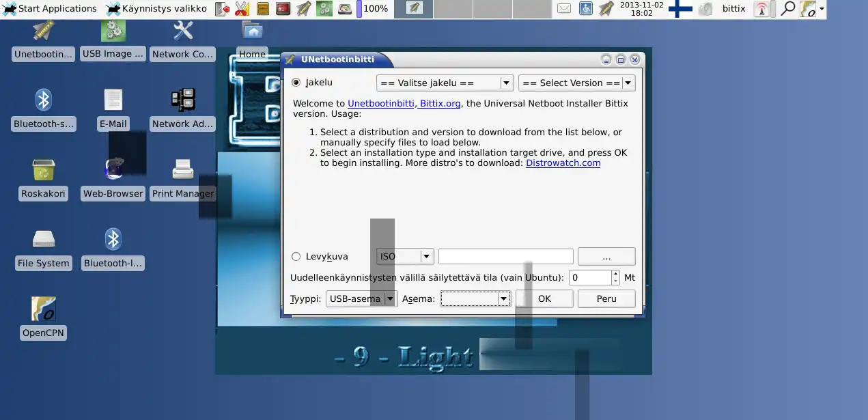Open the Bluetooth-s... desktop icon
Image resolution: width=868 pixels, height=420 pixels.
coord(43,111)
